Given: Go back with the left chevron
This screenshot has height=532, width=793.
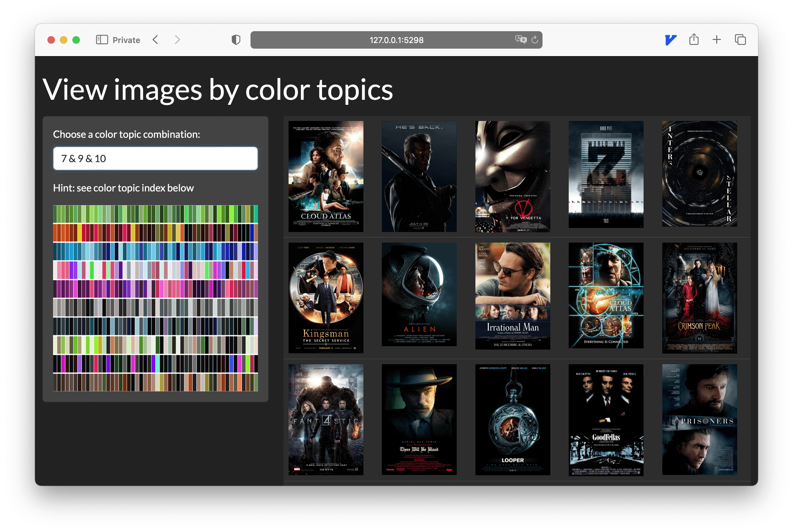Looking at the screenshot, I should pos(155,40).
